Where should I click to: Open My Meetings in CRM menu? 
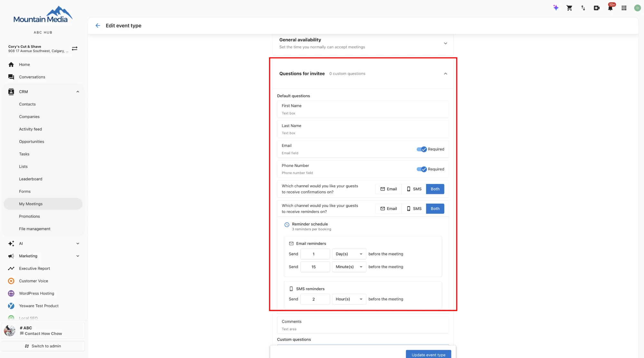pos(43,204)
